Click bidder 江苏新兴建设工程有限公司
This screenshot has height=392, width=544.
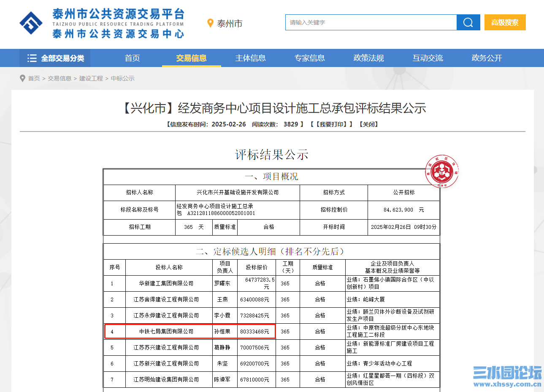(166, 363)
